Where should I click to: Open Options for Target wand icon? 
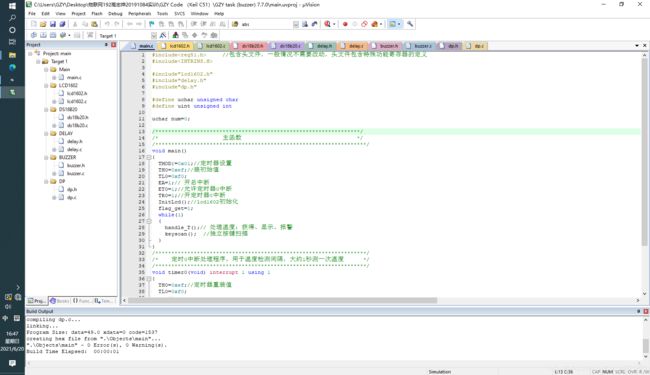163,35
